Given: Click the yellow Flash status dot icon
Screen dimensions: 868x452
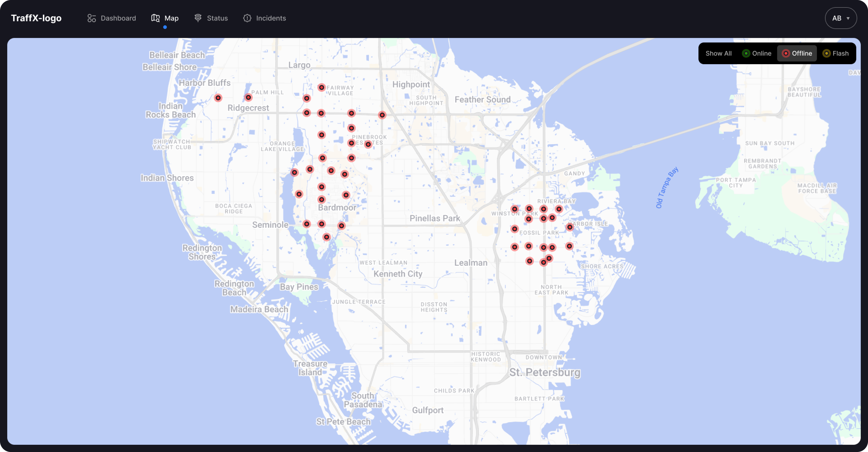Looking at the screenshot, I should pyautogui.click(x=826, y=53).
